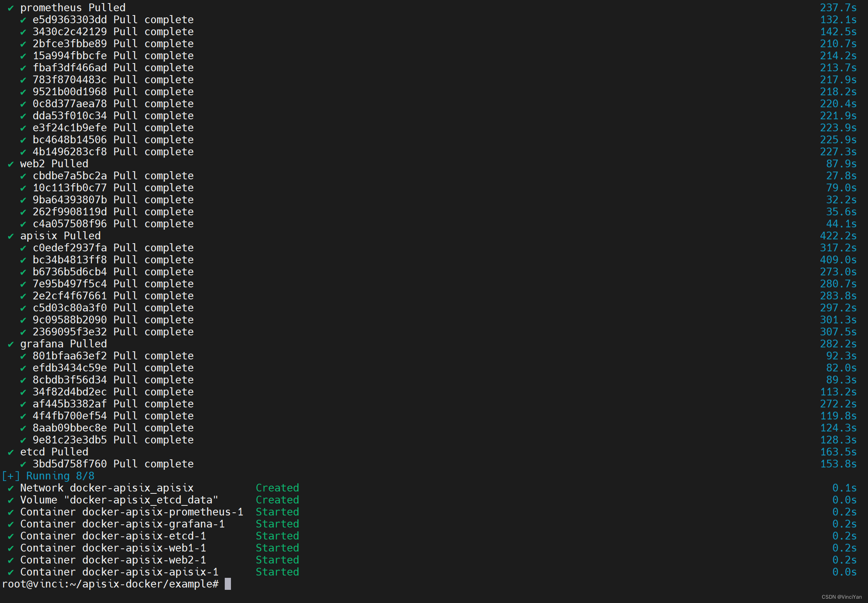Click layer hash bc34b4813ff8

pyautogui.click(x=70, y=260)
